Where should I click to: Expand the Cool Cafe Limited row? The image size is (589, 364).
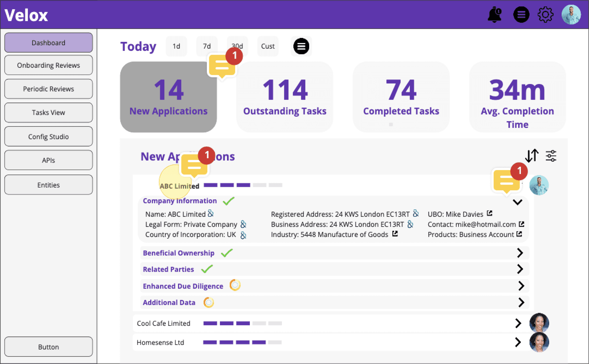coord(518,323)
